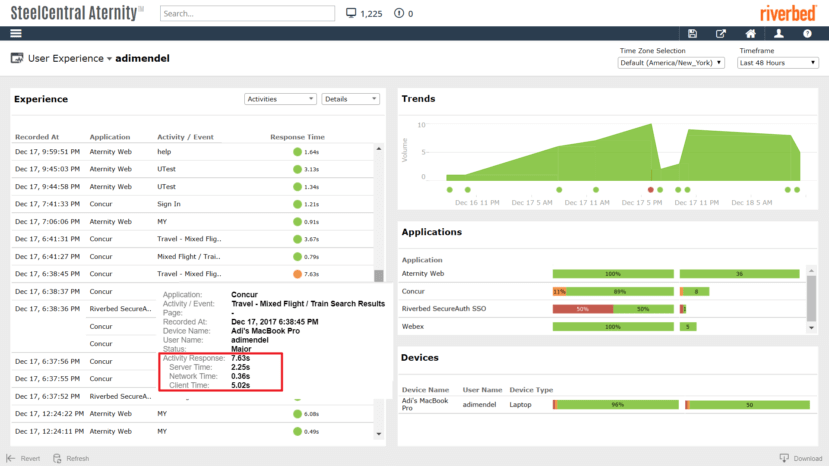This screenshot has height=466, width=829.
Task: Click Adi's MacBook Pro device name
Action: pyautogui.click(x=425, y=404)
